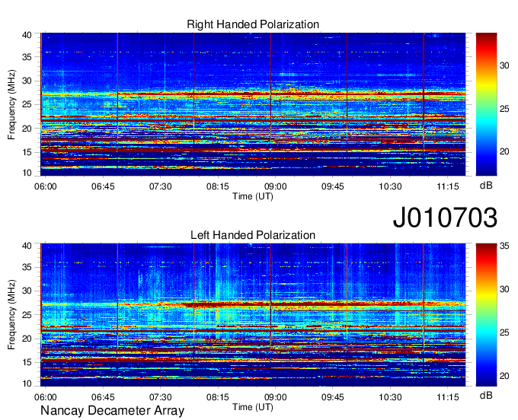
Task: Click the "09:00" tick on top plot
Action: tap(275, 186)
